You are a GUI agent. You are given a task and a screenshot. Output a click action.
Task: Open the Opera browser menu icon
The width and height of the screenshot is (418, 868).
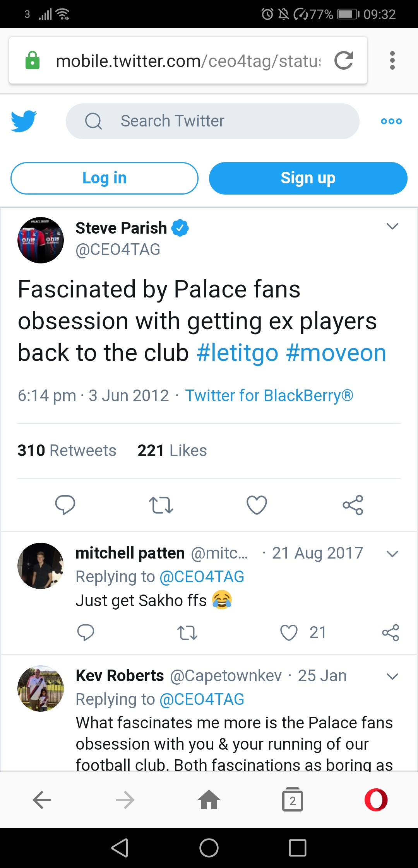376,800
